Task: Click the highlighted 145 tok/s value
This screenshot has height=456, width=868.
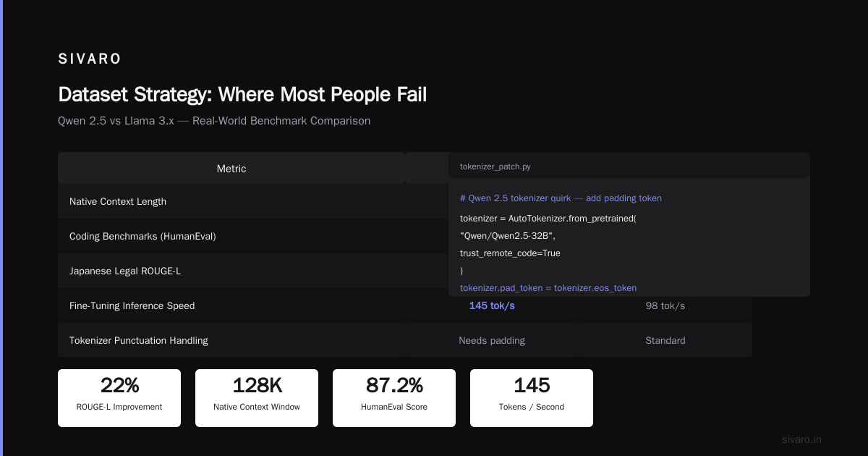Action: (492, 305)
